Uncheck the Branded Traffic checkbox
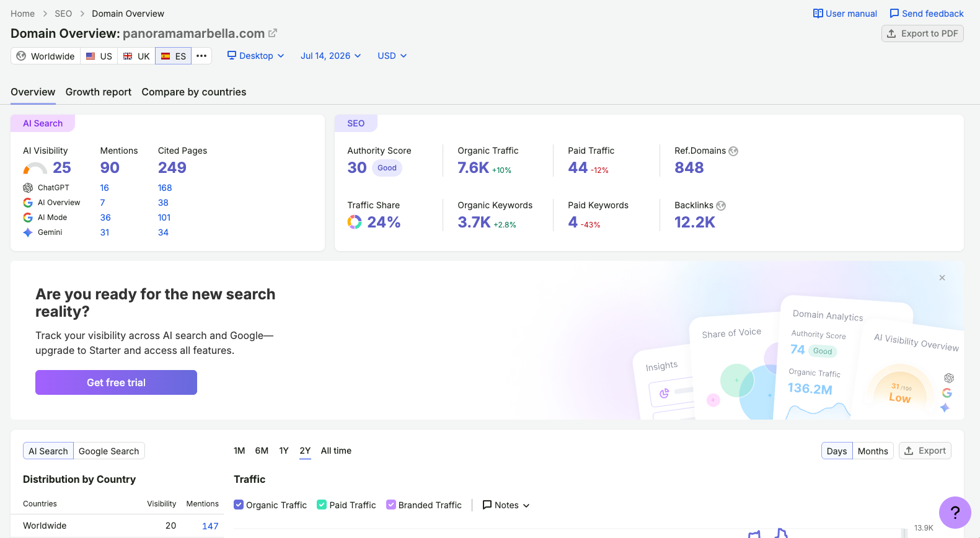This screenshot has width=980, height=538. click(x=391, y=505)
